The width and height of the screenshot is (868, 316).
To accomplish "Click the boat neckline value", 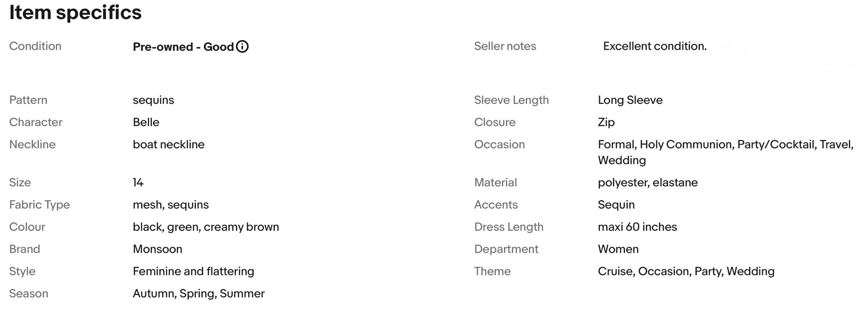I will (169, 144).
